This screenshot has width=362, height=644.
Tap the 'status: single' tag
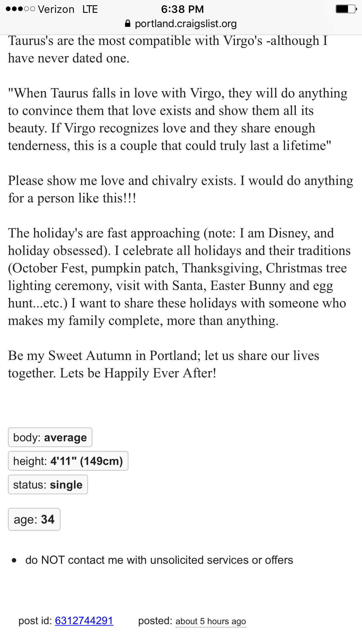(x=48, y=484)
